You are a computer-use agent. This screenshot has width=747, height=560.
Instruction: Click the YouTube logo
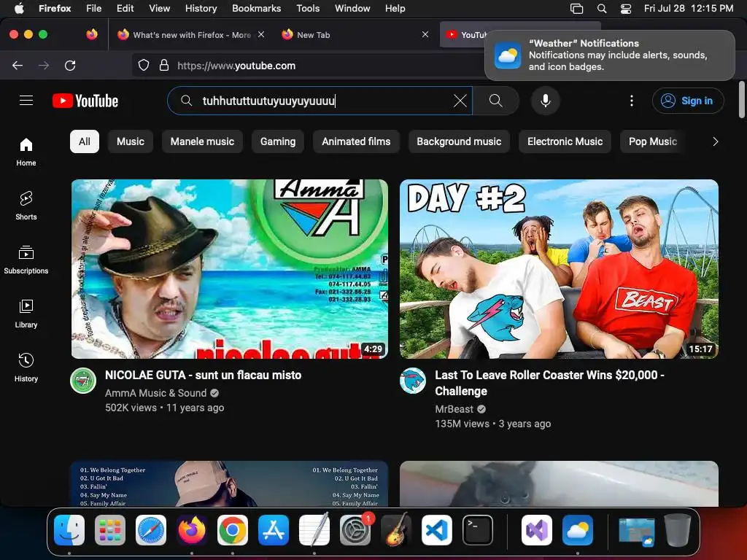85,101
